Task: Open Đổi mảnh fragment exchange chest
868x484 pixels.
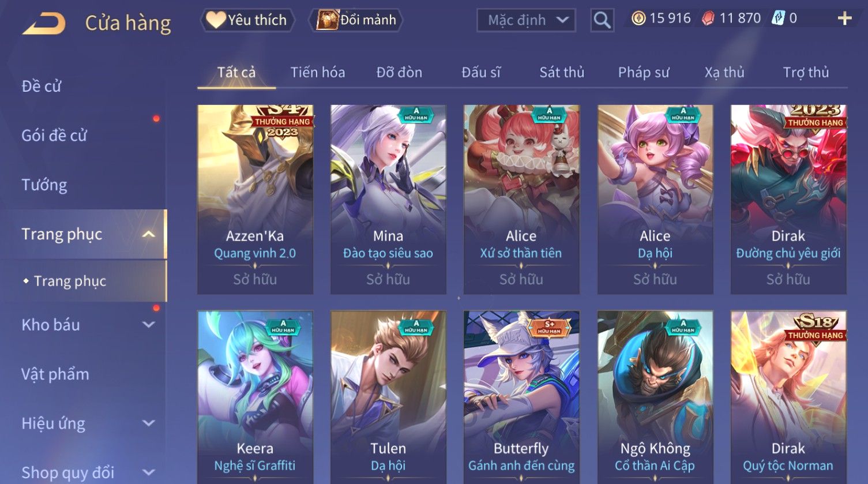Action: (356, 20)
